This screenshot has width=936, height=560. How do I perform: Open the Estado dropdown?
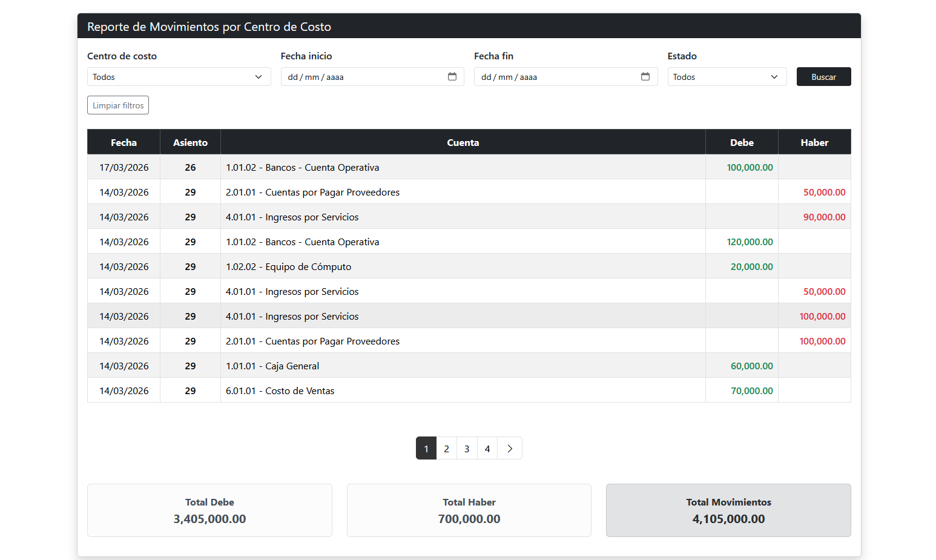point(727,77)
